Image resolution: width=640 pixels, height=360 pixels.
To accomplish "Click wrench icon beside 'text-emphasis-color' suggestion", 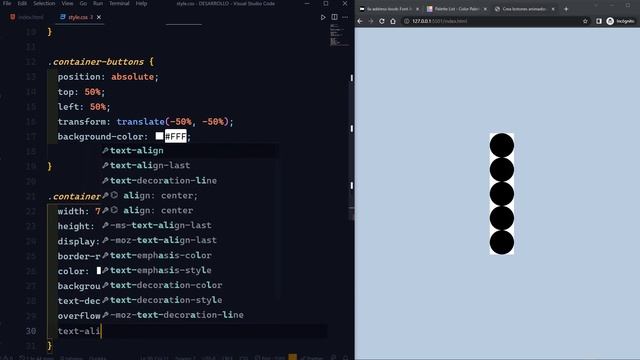I will pyautogui.click(x=105, y=255).
